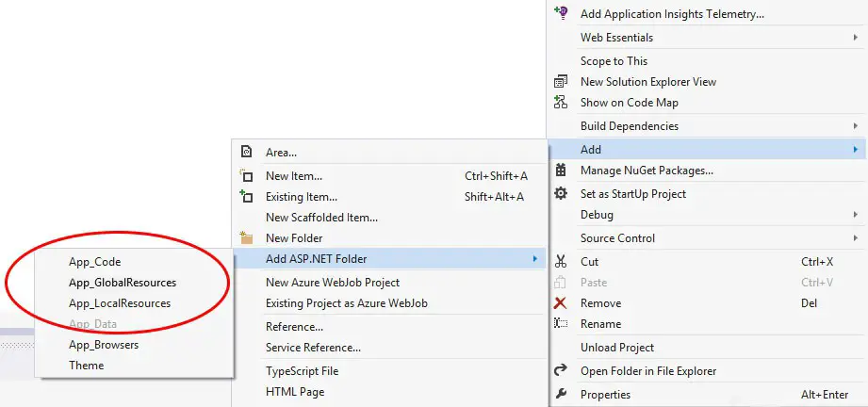The image size is (868, 407).
Task: Click the Area icon in Add submenu
Action: [x=247, y=152]
